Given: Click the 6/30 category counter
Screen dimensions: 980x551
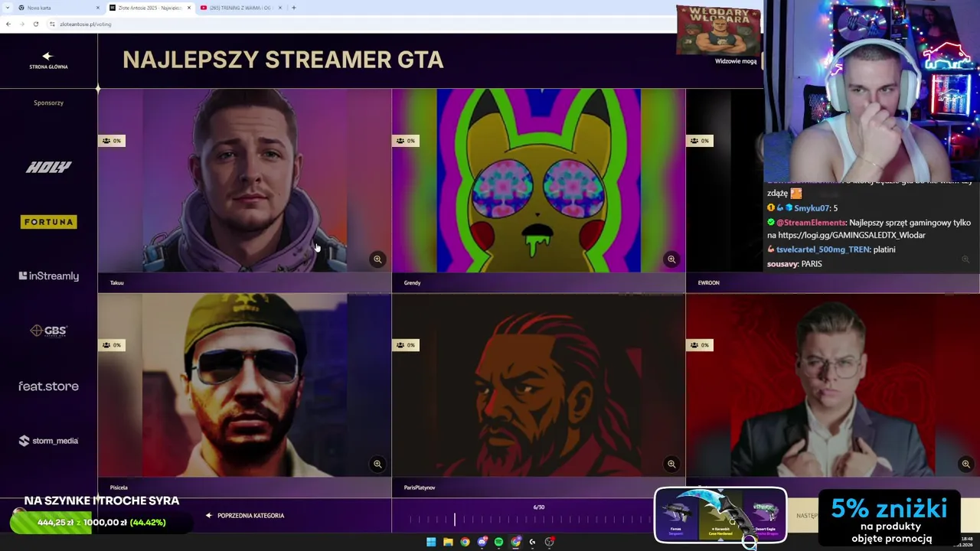Looking at the screenshot, I should (x=539, y=507).
